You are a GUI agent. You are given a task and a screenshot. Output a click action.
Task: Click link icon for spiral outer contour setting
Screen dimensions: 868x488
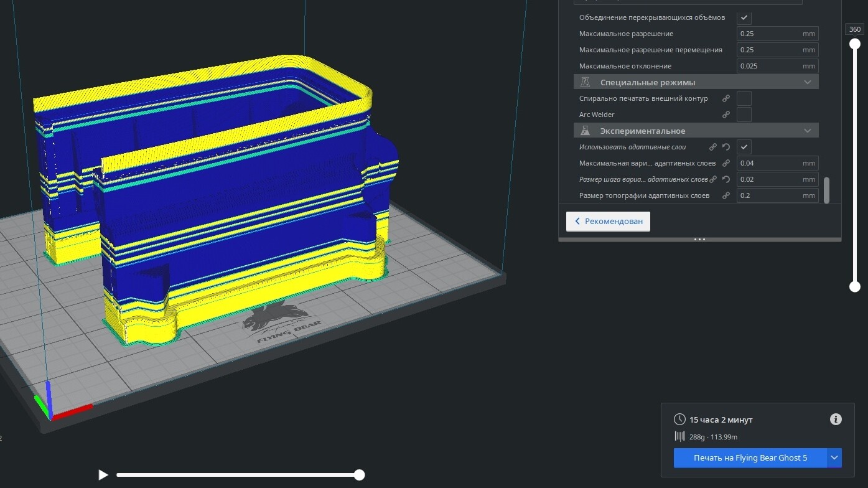tap(726, 98)
